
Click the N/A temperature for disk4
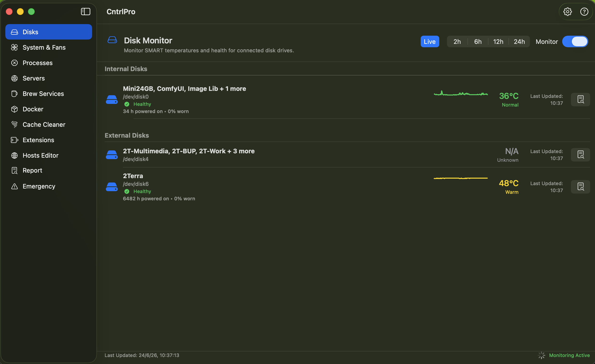pos(512,151)
